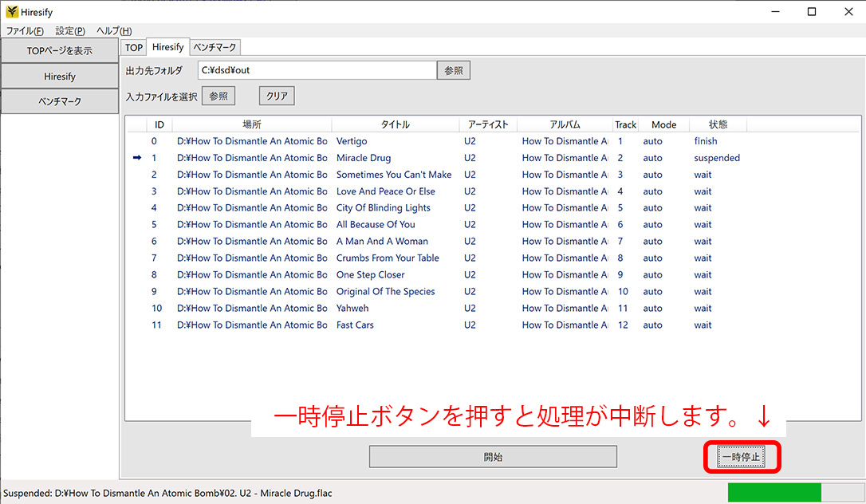Pause processing with 一時停止 button
Viewport: 866px width, 504px height.
click(x=741, y=457)
